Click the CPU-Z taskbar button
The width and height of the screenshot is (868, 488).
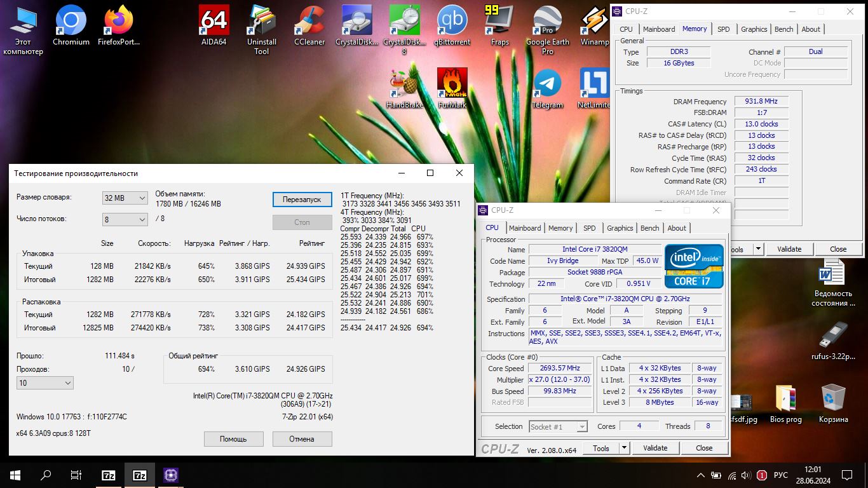[170, 475]
